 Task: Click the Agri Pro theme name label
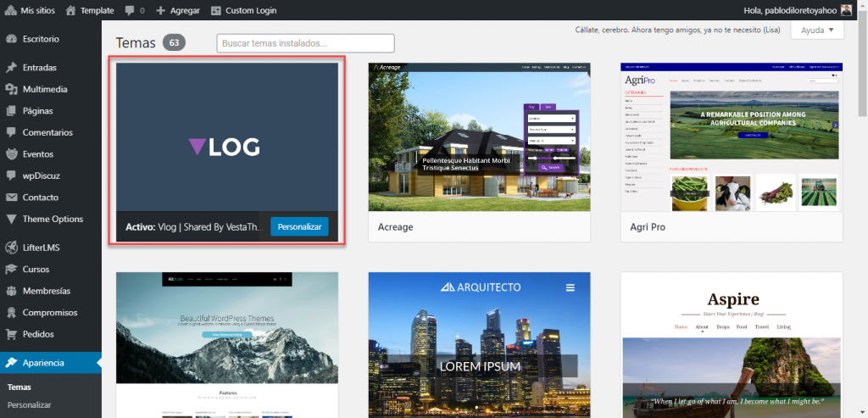pos(648,227)
